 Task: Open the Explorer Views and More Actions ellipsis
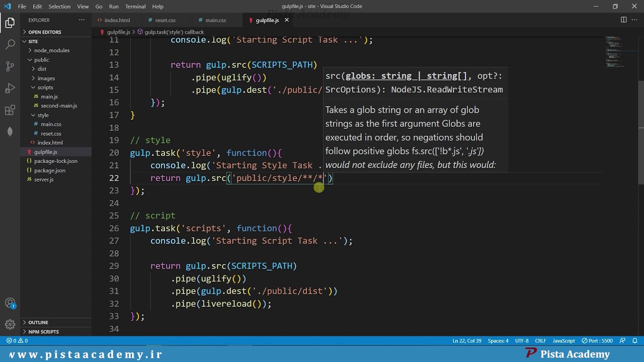tap(82, 20)
